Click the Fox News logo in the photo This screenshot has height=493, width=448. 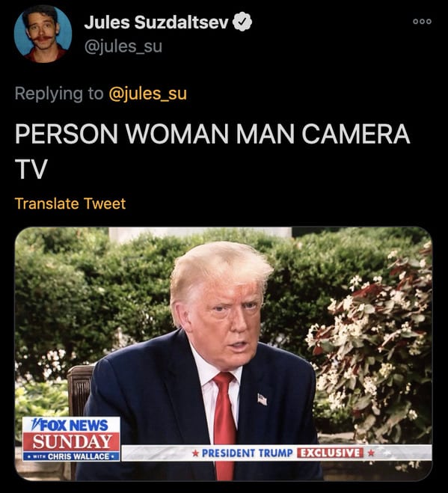point(71,426)
